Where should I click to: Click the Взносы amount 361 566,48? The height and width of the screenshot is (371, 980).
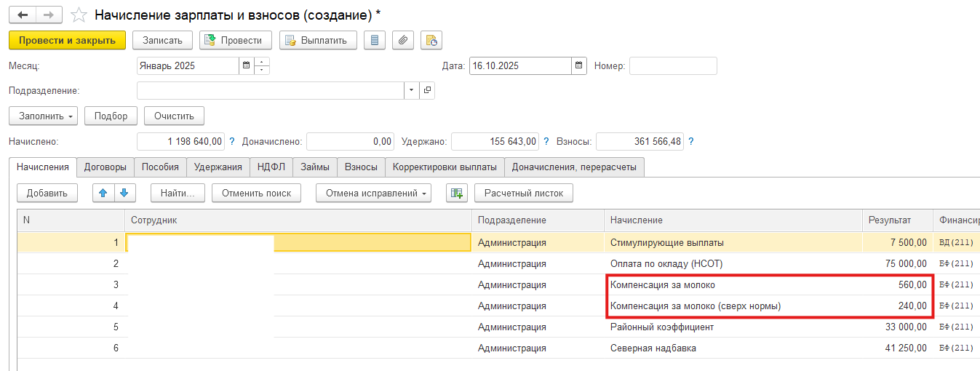(639, 142)
